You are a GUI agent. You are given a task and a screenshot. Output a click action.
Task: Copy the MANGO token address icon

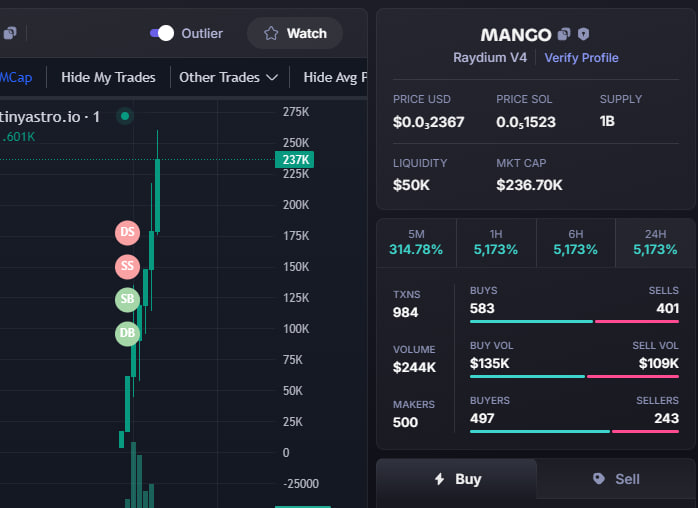coord(564,34)
